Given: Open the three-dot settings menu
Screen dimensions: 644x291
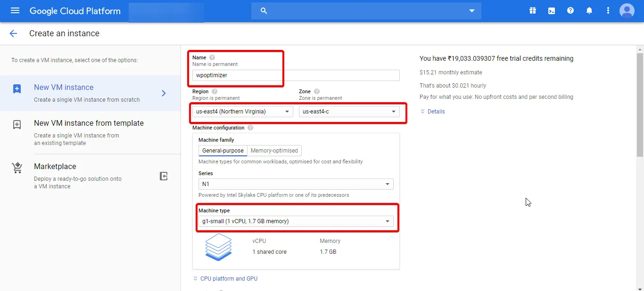Looking at the screenshot, I should click(x=608, y=11).
